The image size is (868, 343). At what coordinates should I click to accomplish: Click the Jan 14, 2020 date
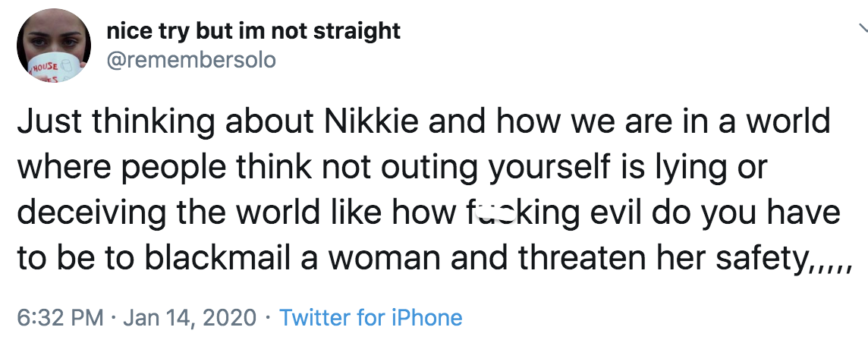coord(188,316)
